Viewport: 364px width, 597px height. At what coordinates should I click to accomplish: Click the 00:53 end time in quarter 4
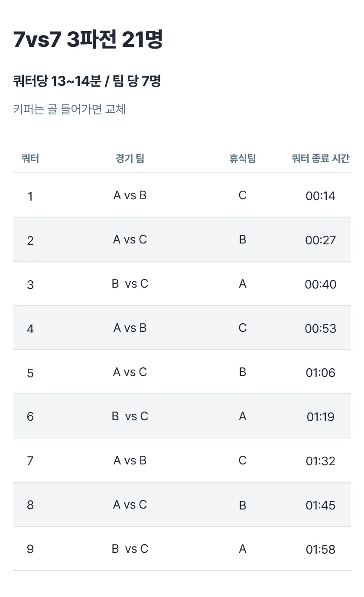click(320, 329)
